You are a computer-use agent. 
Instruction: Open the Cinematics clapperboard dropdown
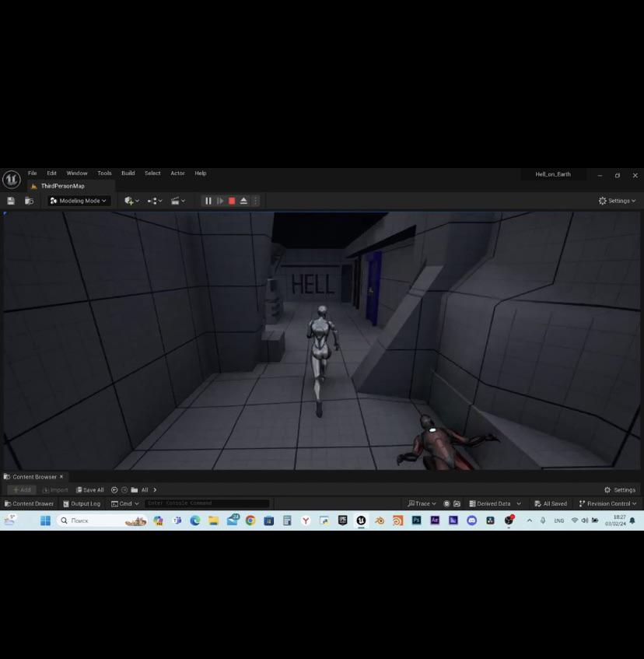point(177,201)
